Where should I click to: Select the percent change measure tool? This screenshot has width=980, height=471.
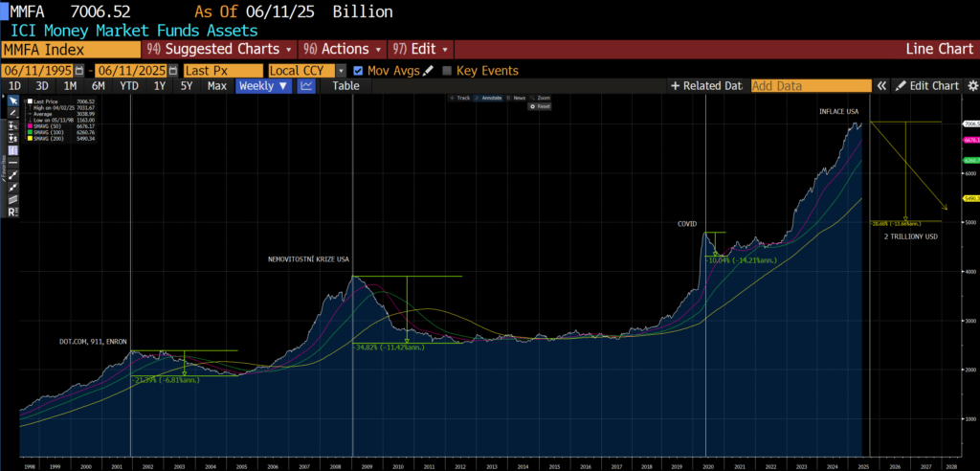pyautogui.click(x=13, y=125)
